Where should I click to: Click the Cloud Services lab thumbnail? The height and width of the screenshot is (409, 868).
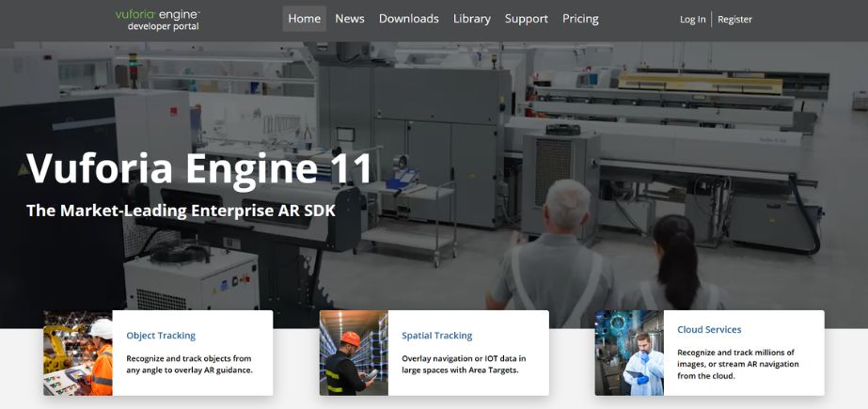click(629, 354)
